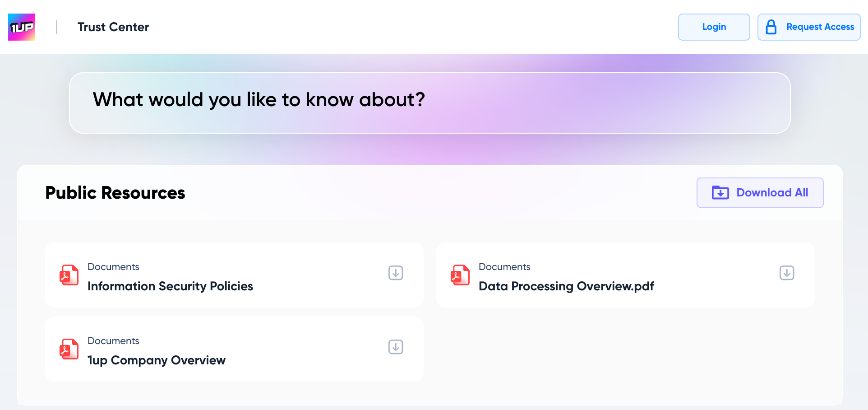
Task: Click the Download All label
Action: [x=772, y=193]
